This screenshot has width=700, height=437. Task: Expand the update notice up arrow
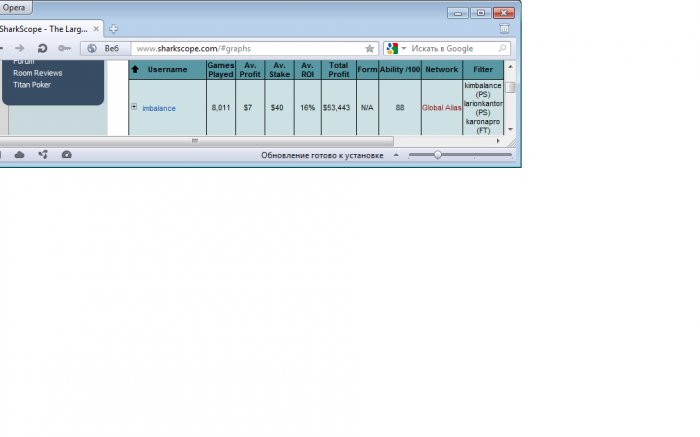pyautogui.click(x=396, y=155)
